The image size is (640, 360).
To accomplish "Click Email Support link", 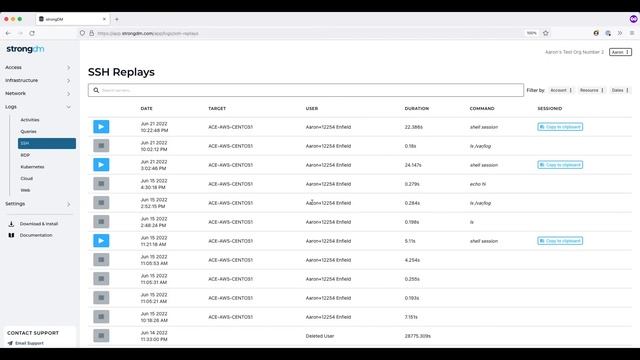I will point(29,343).
